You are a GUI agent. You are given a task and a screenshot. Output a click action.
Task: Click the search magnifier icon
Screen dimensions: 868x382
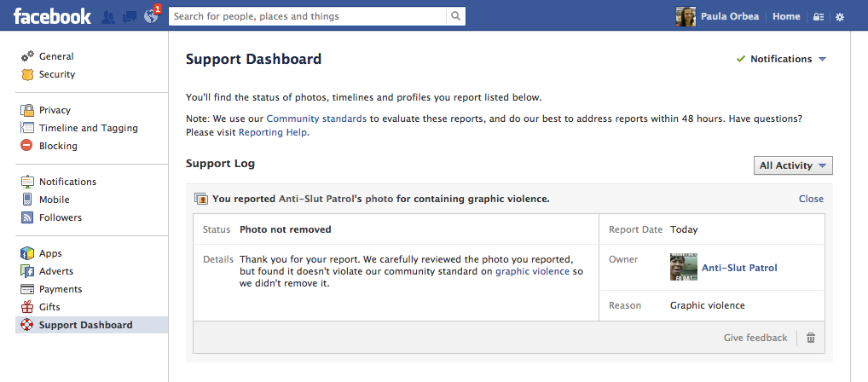pyautogui.click(x=456, y=16)
